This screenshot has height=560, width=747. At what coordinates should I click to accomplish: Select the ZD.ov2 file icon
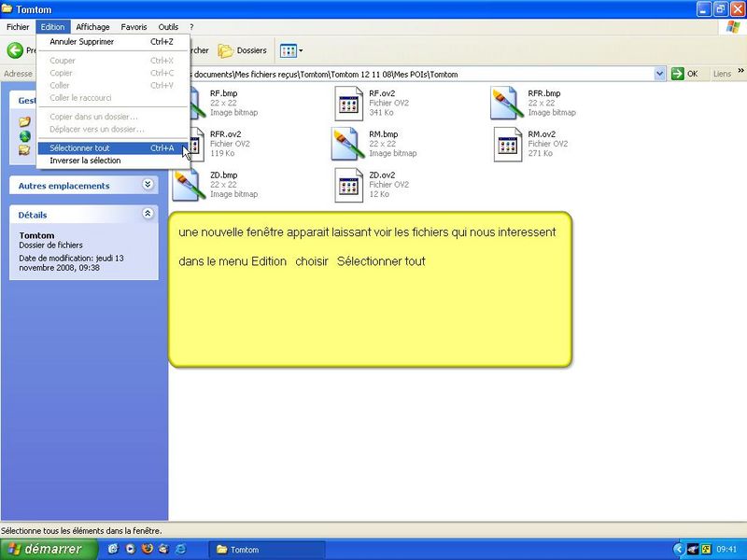tap(348, 185)
